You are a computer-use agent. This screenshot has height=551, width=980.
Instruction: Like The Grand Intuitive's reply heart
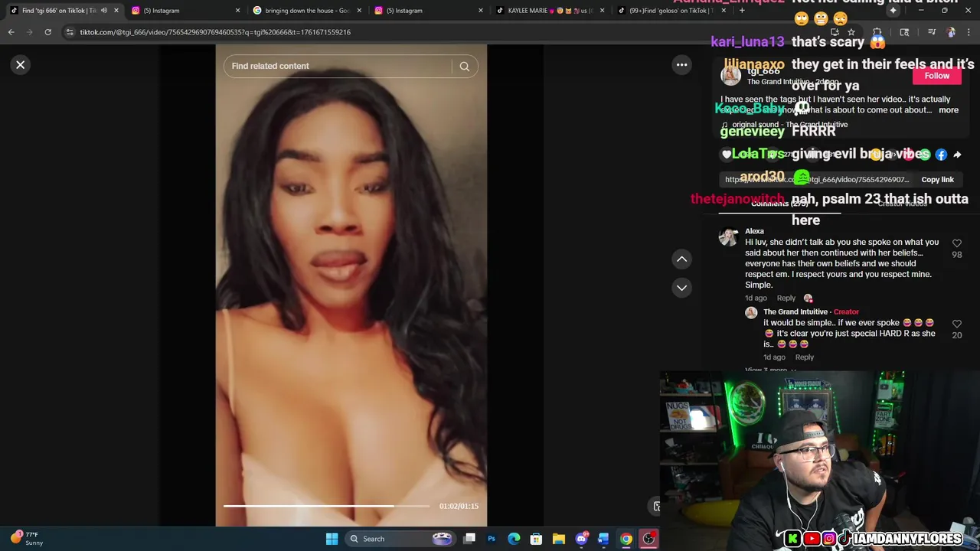[x=956, y=324]
